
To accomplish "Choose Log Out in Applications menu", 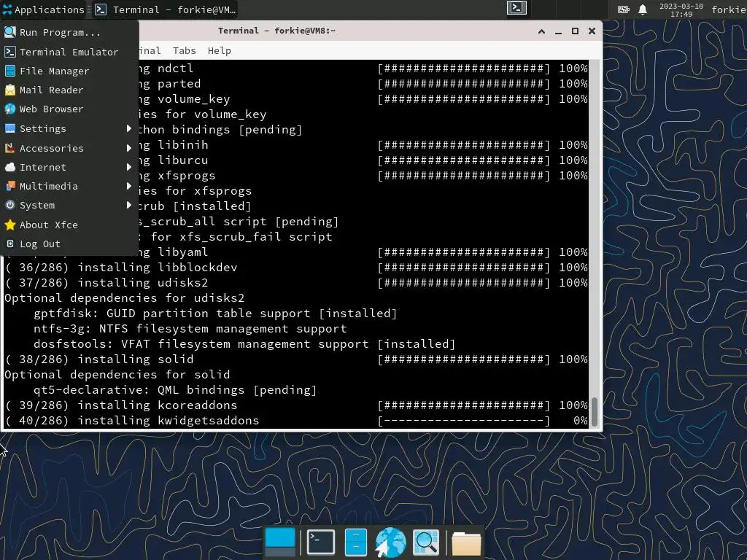I will 69,244.
